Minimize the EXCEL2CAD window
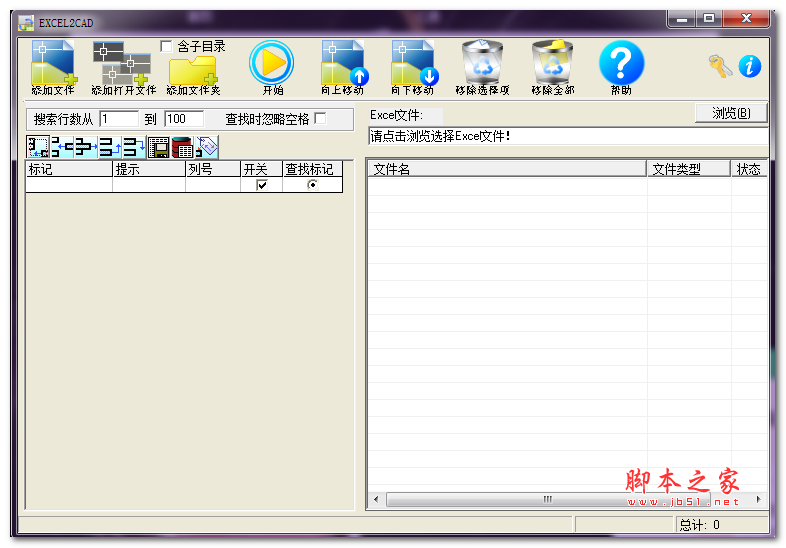786x548 pixels. click(681, 19)
